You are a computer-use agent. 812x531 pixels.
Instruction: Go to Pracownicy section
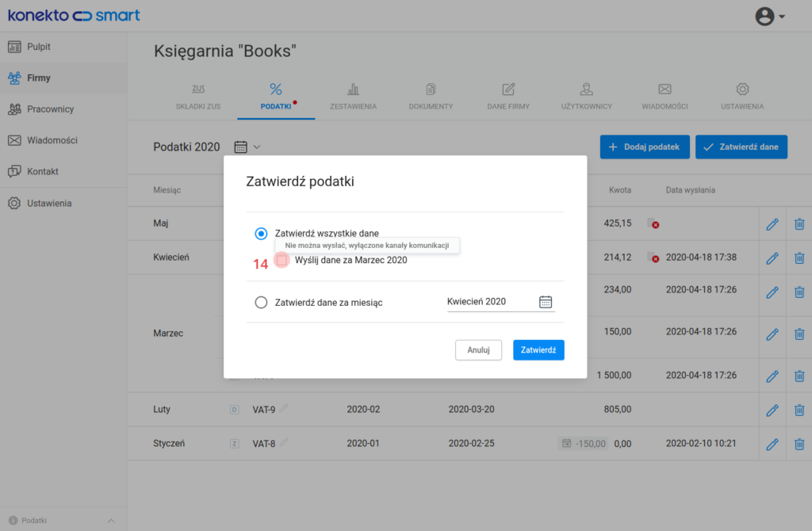click(x=63, y=109)
